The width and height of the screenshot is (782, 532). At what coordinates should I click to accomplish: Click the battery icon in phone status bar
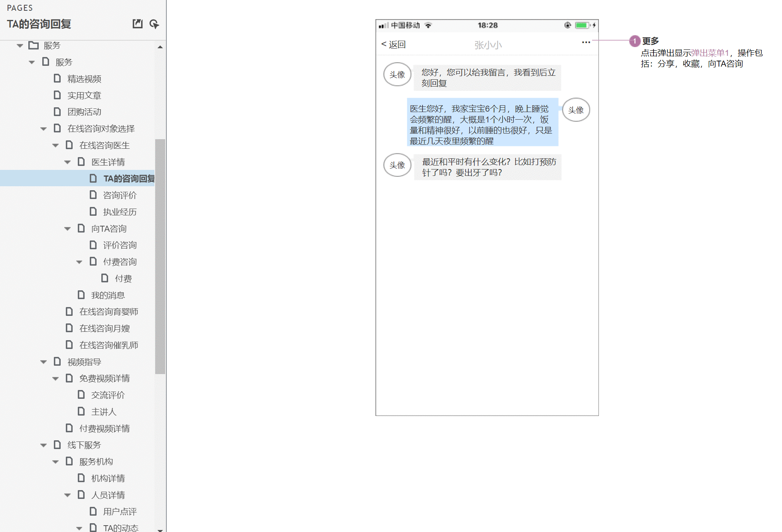coord(583,25)
